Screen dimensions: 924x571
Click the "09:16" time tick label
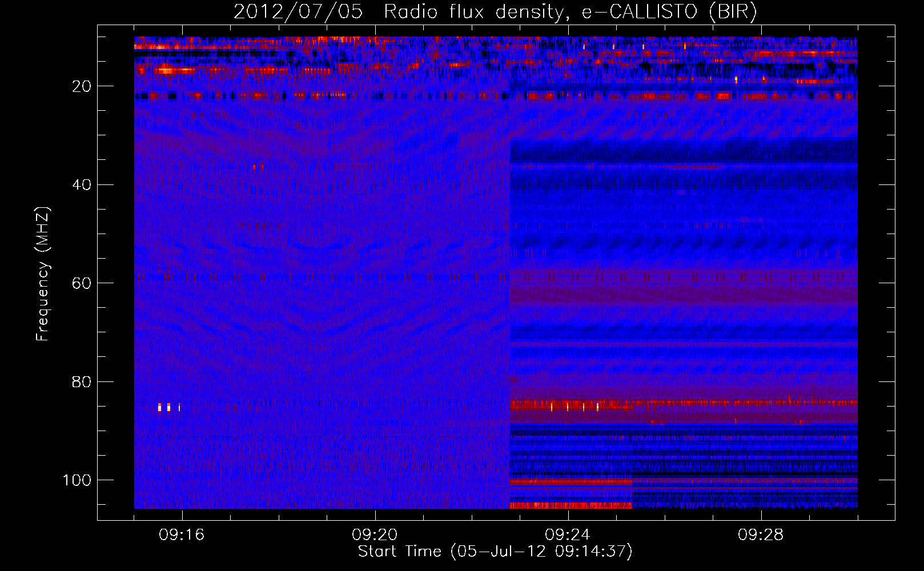182,535
